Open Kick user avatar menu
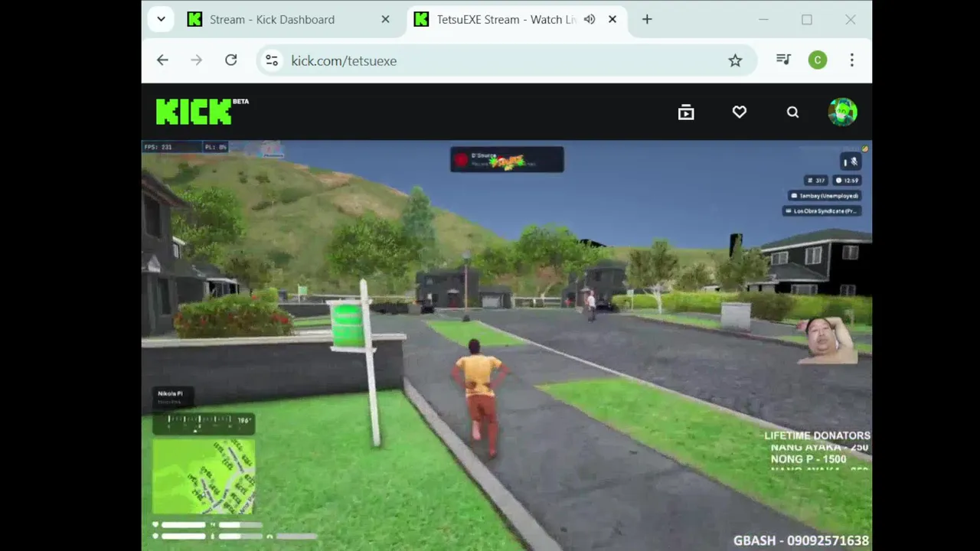980x551 pixels. 843,112
